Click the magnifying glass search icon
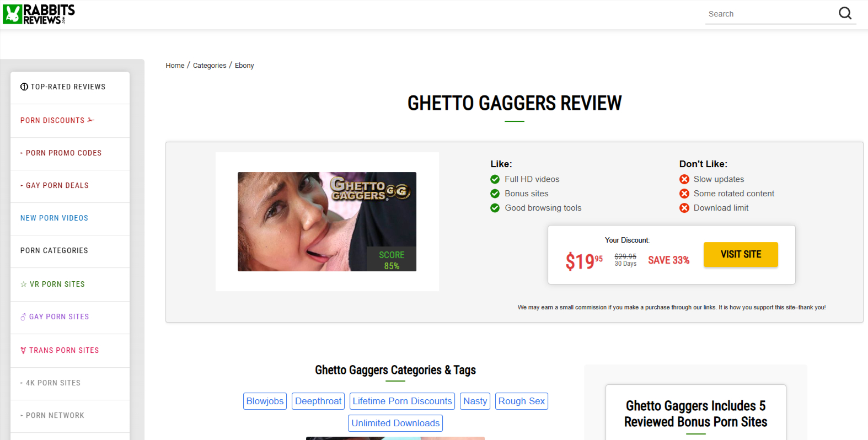Screen dimensions: 868x440 (x=845, y=13)
